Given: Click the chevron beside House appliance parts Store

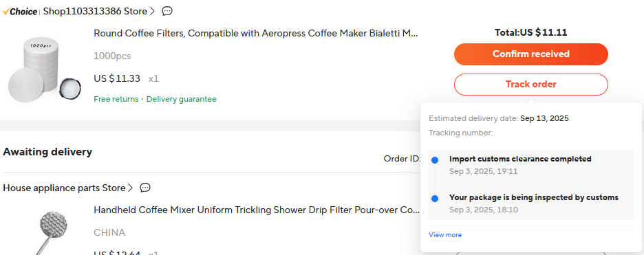Looking at the screenshot, I should pos(130,188).
